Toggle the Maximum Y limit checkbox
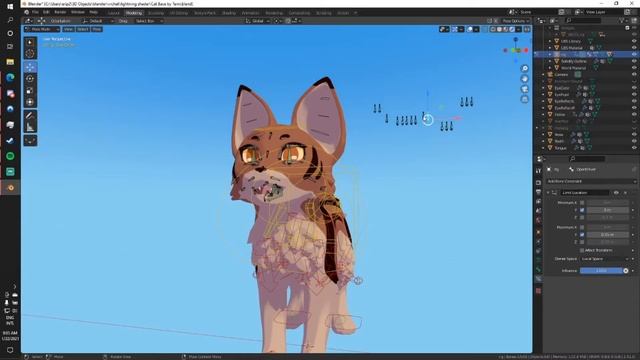The height and width of the screenshot is (360, 640). 582,235
